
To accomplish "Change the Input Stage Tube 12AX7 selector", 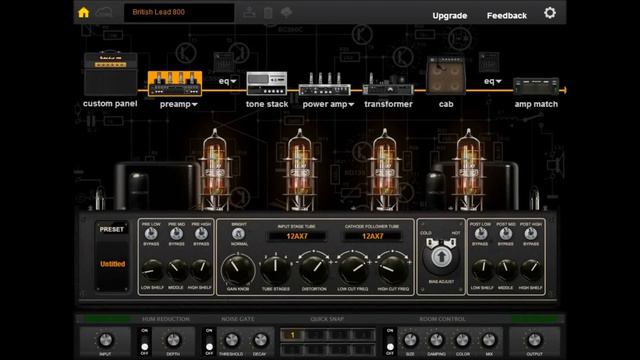I will pos(297,236).
